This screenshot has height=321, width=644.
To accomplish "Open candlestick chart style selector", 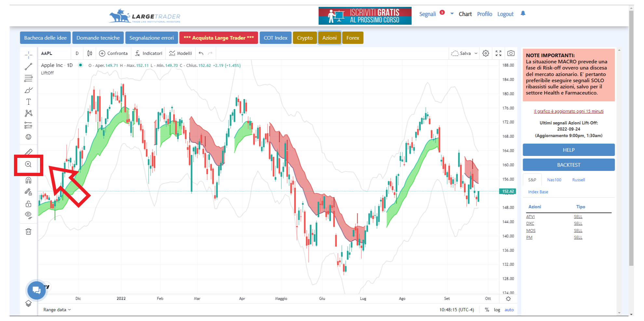I will tap(90, 53).
